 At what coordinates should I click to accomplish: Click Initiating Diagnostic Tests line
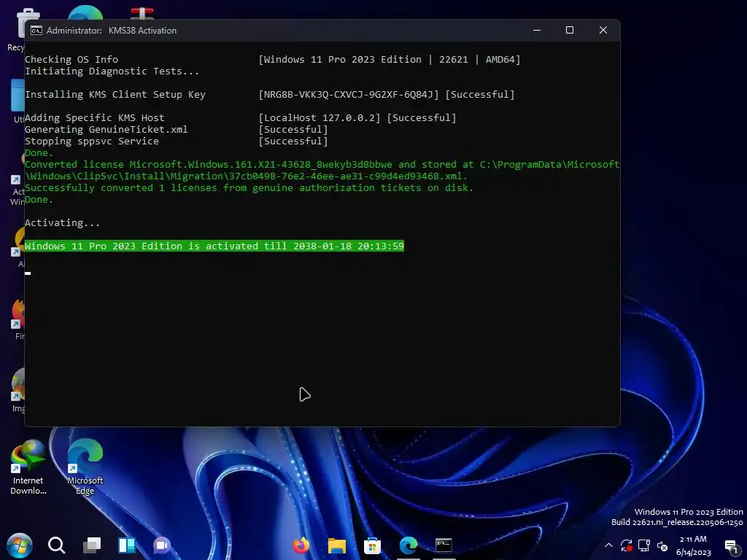112,71
